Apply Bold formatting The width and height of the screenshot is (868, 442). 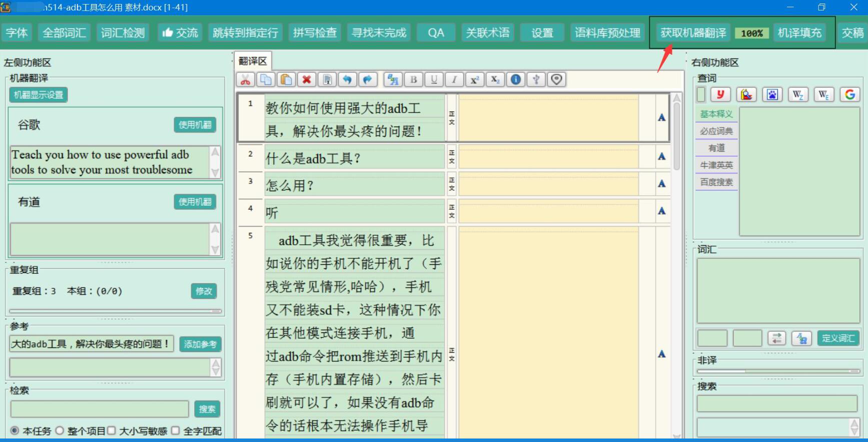click(414, 80)
